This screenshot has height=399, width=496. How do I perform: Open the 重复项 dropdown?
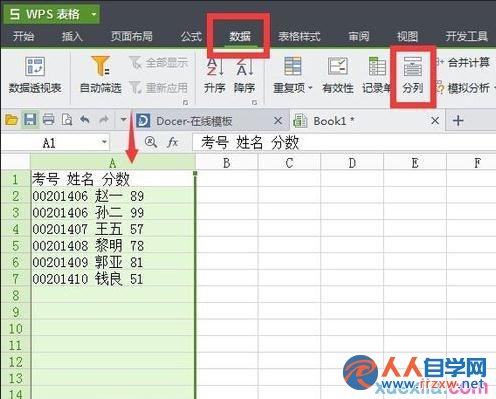pos(292,75)
